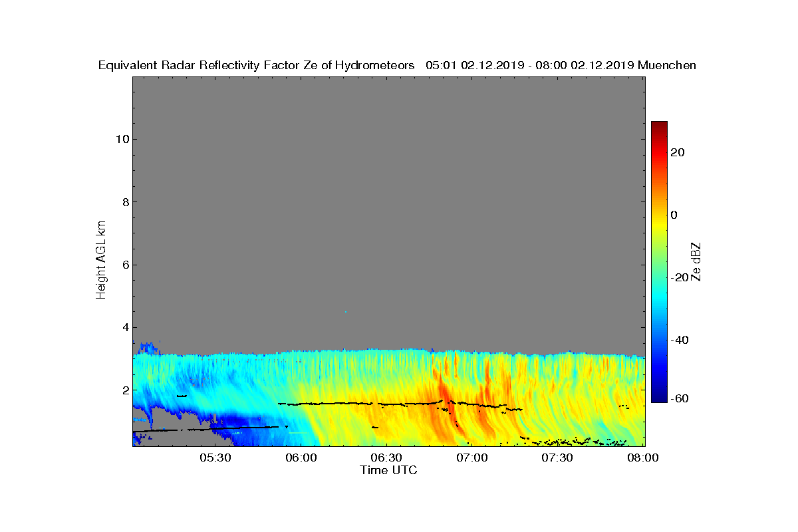Click the plot title starting 'Equivalent Radar Reflectivity'
Image resolution: width=798 pixels, height=532 pixels.
[397, 65]
